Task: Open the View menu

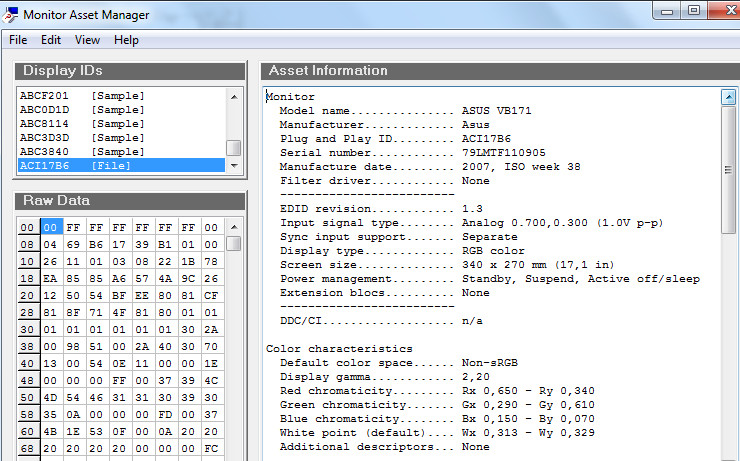Action: tap(87, 40)
